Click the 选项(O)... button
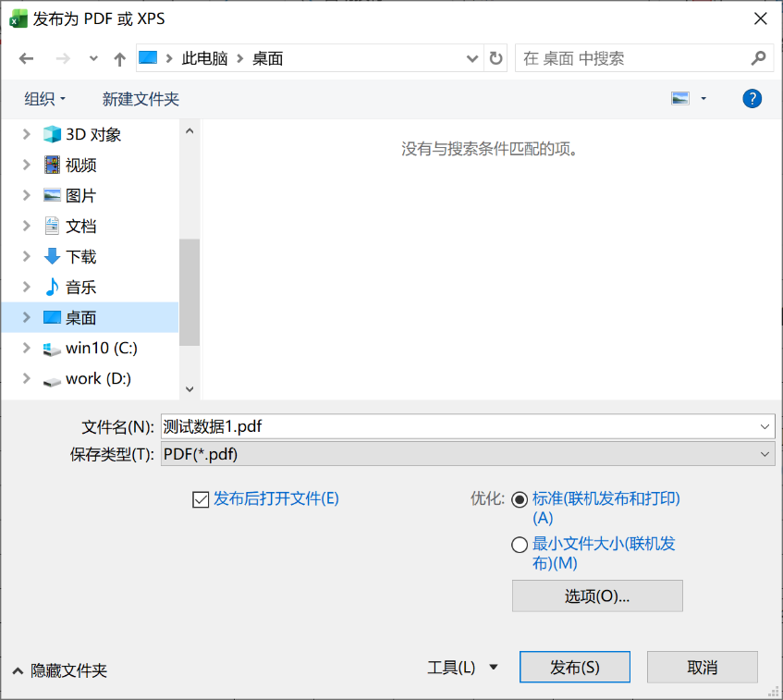 pyautogui.click(x=597, y=596)
